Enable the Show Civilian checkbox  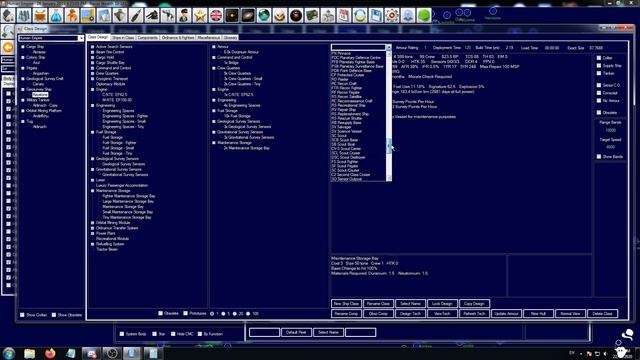tap(22, 315)
